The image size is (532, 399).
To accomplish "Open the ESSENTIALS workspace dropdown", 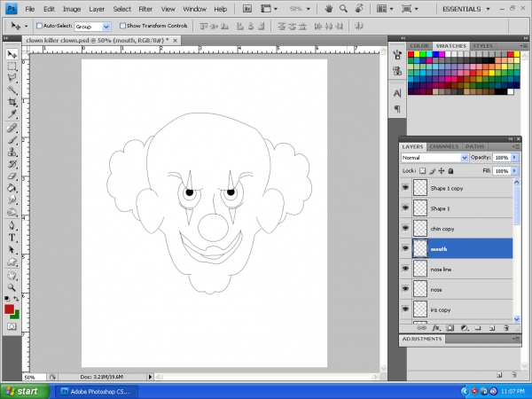I will (x=466, y=9).
